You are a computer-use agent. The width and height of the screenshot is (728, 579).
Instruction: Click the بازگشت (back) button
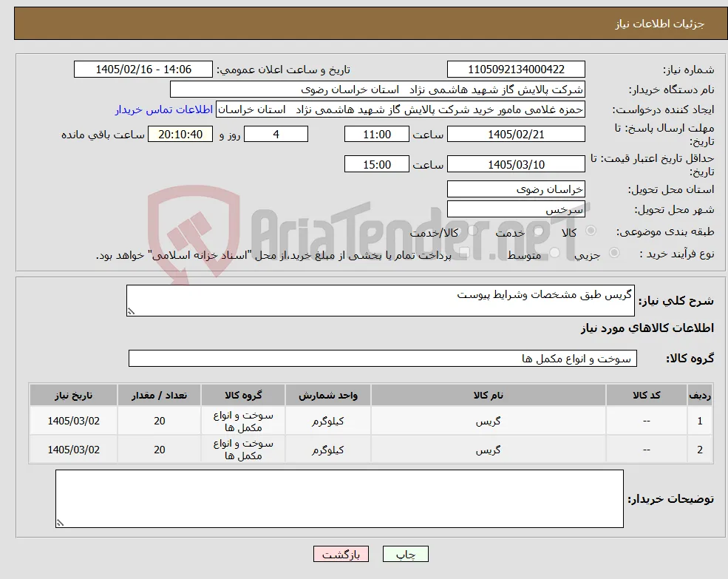341,554
